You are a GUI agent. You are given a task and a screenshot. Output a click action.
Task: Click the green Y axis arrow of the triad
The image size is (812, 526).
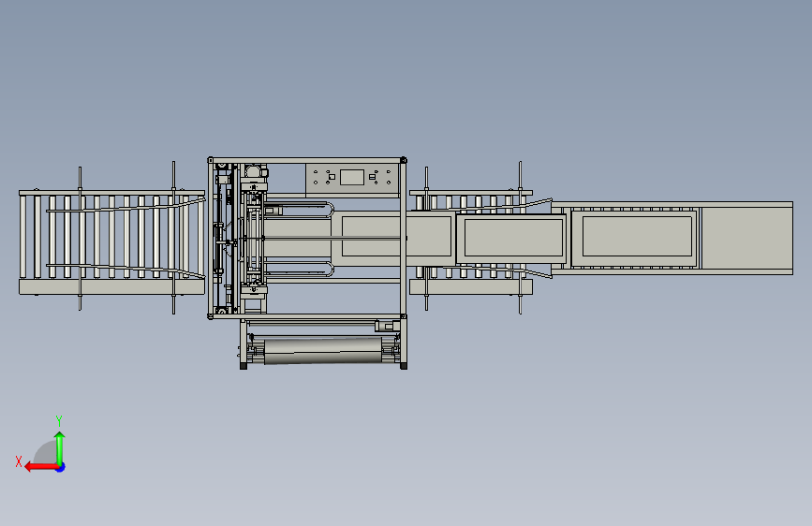point(60,447)
